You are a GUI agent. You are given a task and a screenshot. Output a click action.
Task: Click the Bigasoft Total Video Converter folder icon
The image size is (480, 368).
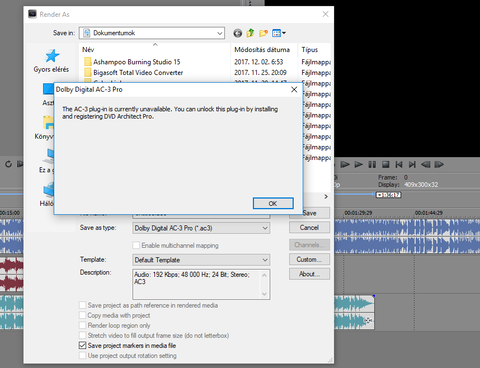click(x=88, y=73)
